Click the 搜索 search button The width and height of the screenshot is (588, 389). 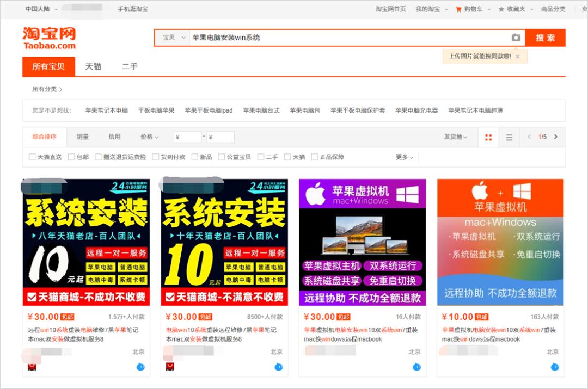545,38
